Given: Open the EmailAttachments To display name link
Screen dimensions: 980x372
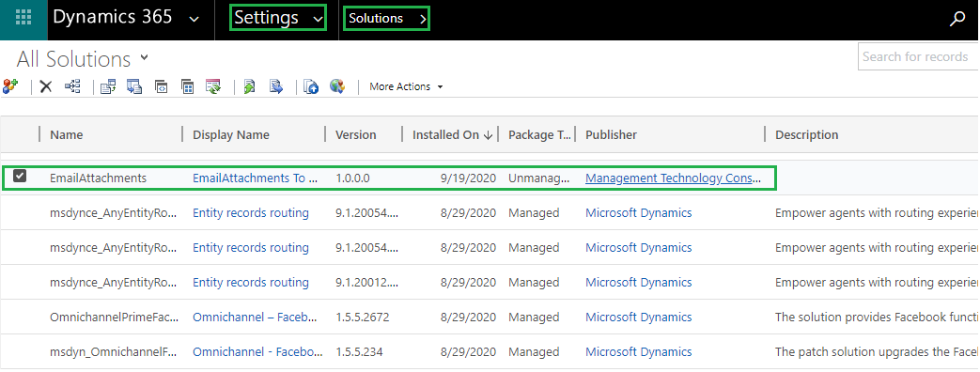Looking at the screenshot, I should pos(255,178).
